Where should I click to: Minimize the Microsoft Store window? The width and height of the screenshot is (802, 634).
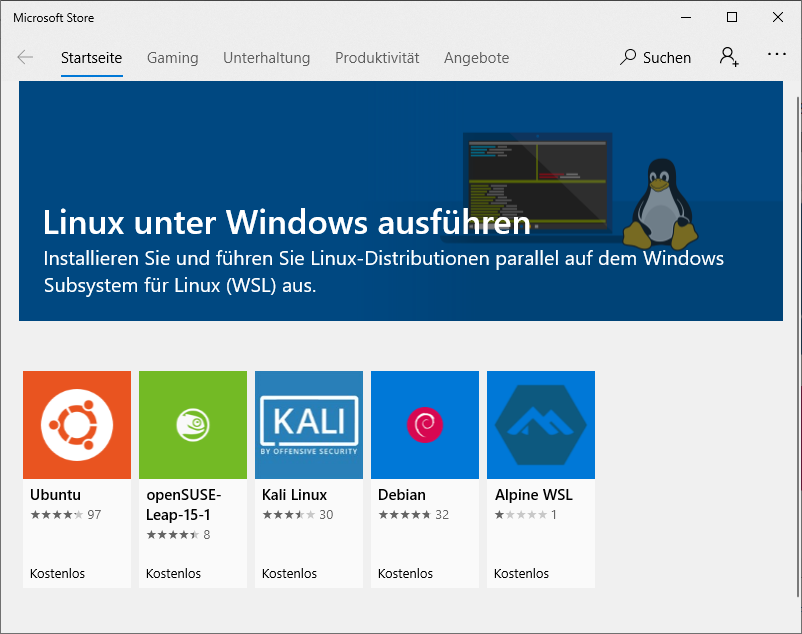686,17
